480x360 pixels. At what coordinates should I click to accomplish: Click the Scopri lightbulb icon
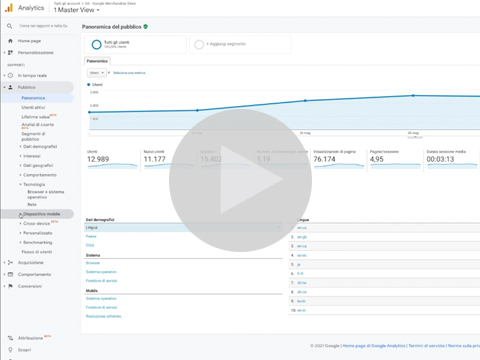(x=10, y=350)
